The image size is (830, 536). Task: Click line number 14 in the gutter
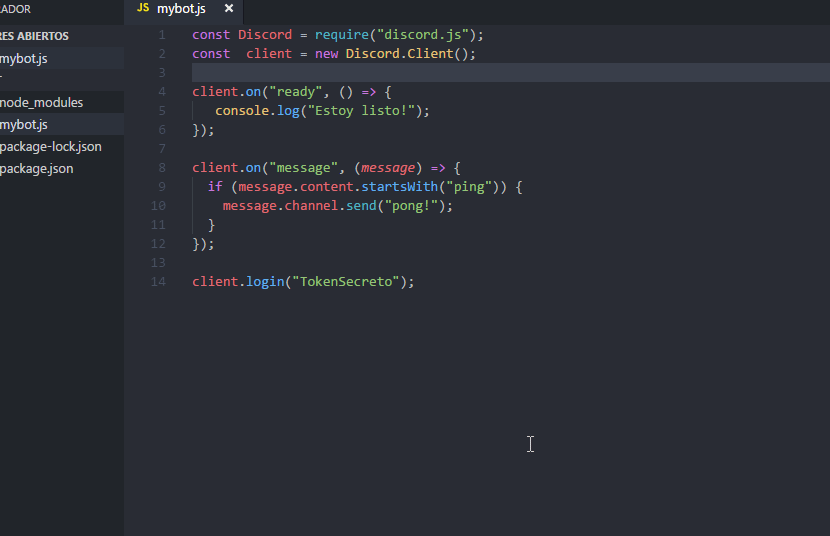158,282
